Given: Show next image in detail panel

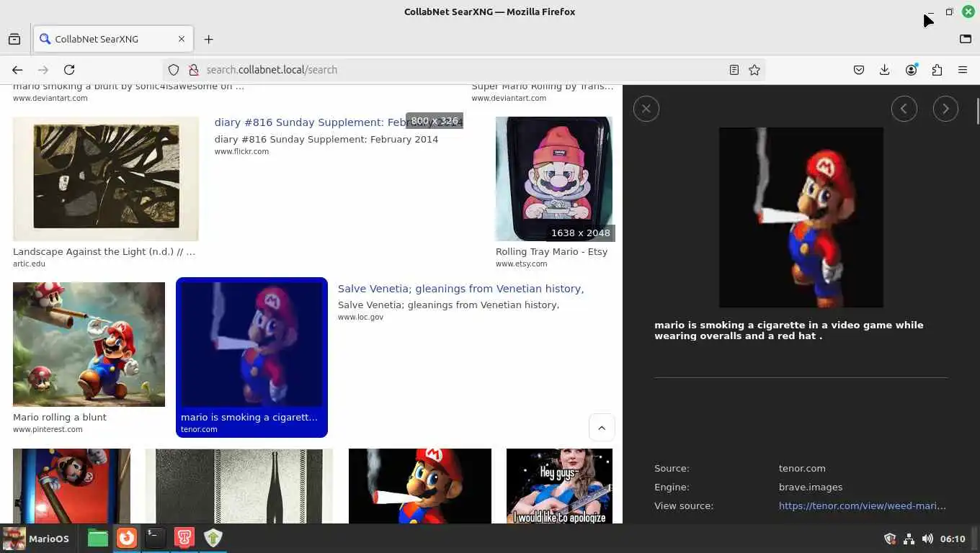Looking at the screenshot, I should click(945, 109).
